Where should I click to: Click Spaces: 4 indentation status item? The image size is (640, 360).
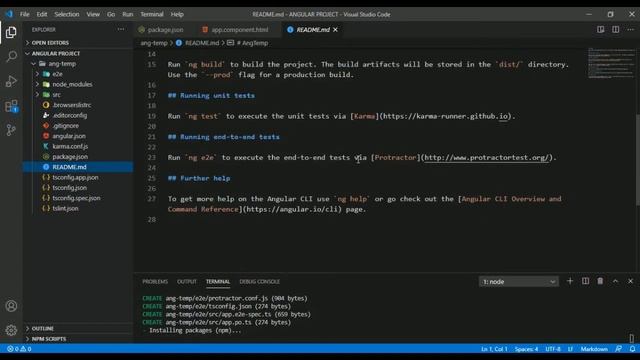[x=526, y=349]
